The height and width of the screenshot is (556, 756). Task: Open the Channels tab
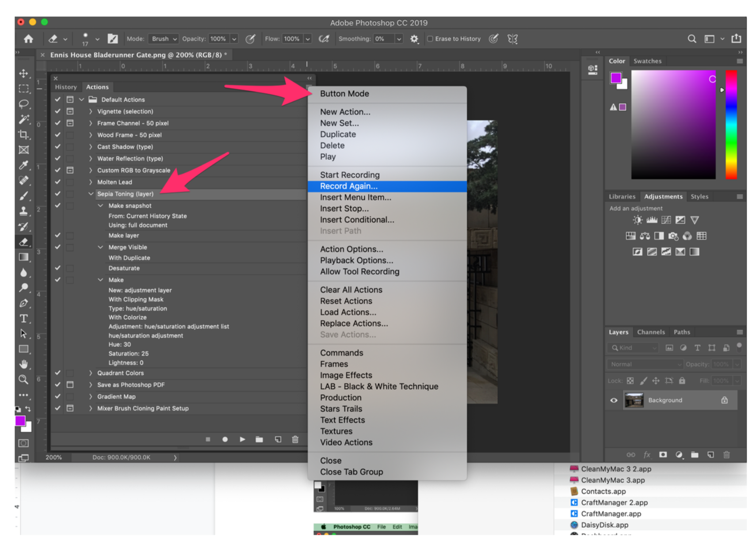pyautogui.click(x=651, y=332)
